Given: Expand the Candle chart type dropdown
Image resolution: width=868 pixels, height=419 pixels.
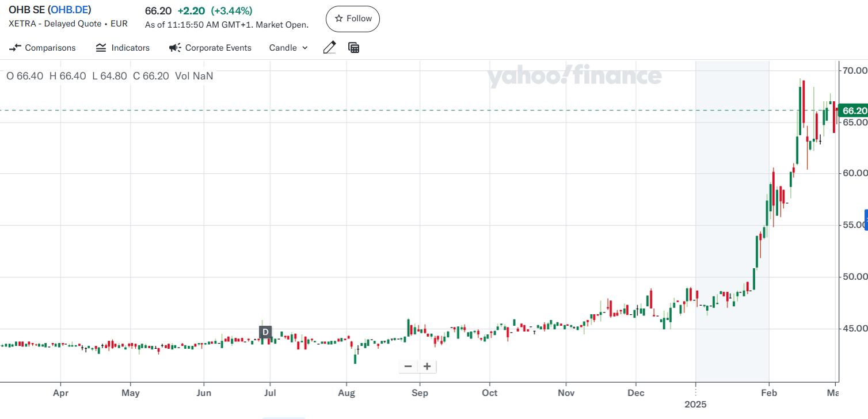Looking at the screenshot, I should (288, 48).
